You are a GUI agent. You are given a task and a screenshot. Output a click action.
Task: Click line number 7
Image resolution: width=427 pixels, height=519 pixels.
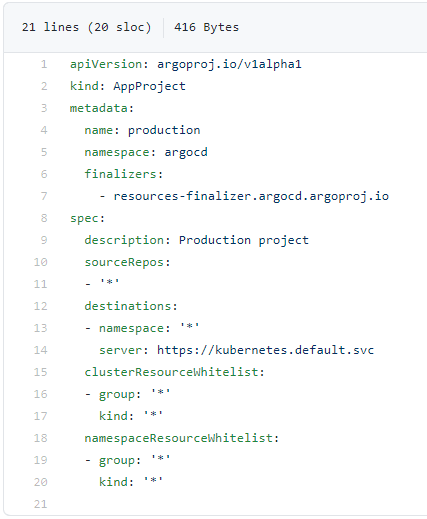pos(44,196)
